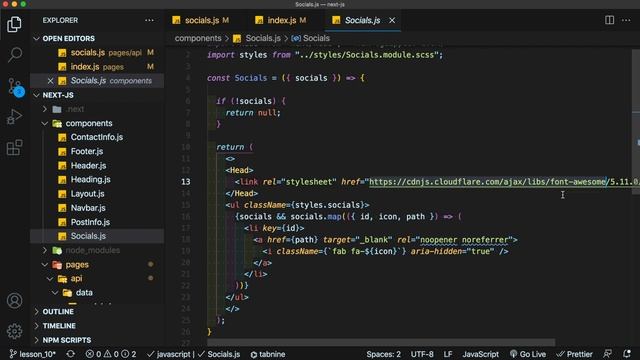The width and height of the screenshot is (640, 360).
Task: Open PostInfo.js in the file tree
Action: point(90,222)
